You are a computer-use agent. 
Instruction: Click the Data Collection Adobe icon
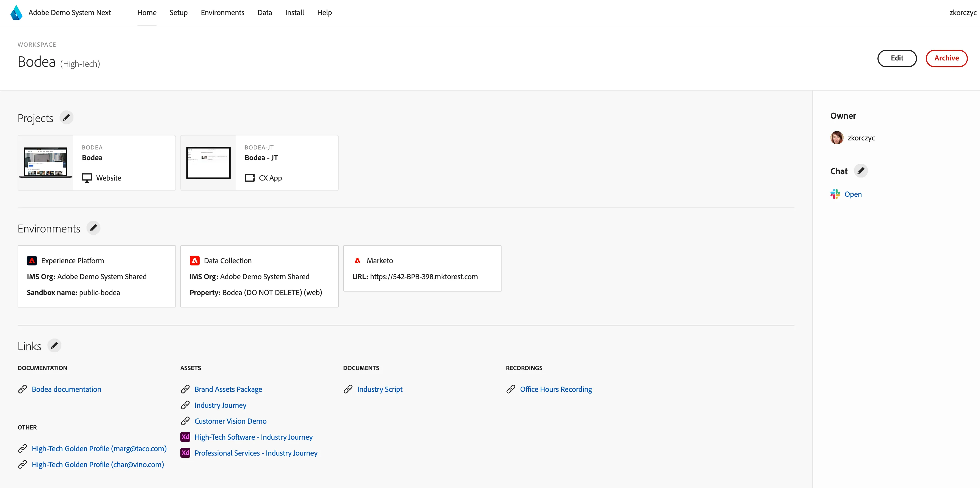click(194, 261)
